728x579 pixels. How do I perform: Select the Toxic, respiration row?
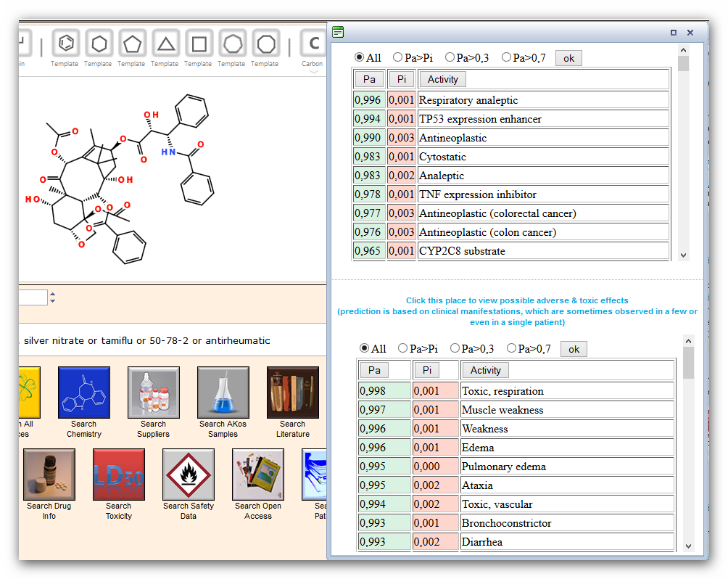pyautogui.click(x=516, y=391)
